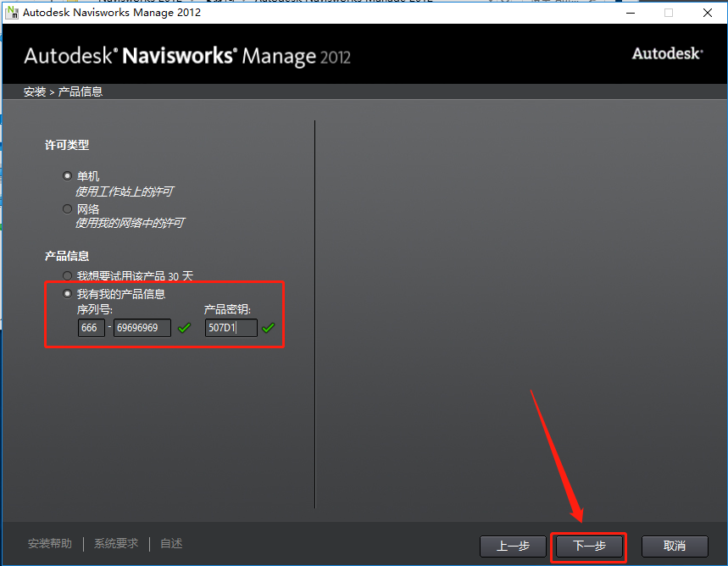Close the Navisworks installer window
Screen dimensions: 728x566
coord(707,13)
